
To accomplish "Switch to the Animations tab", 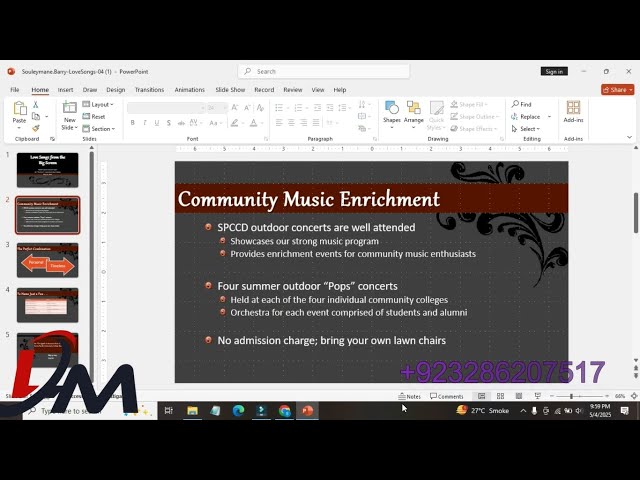I will 189,90.
